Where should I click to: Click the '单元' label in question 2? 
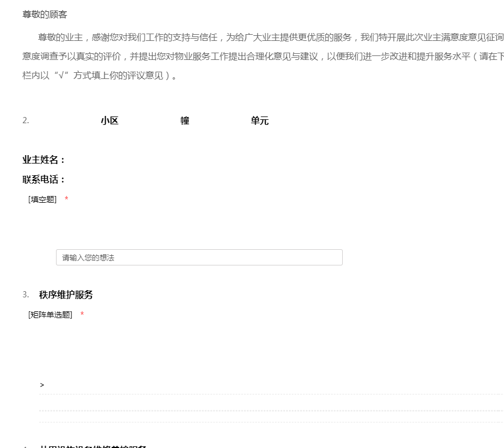point(260,121)
